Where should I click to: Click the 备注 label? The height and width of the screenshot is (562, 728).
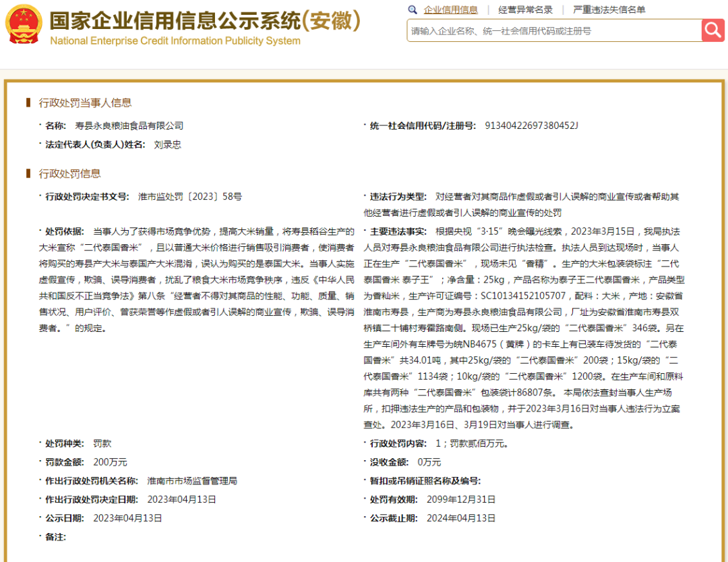pos(56,537)
